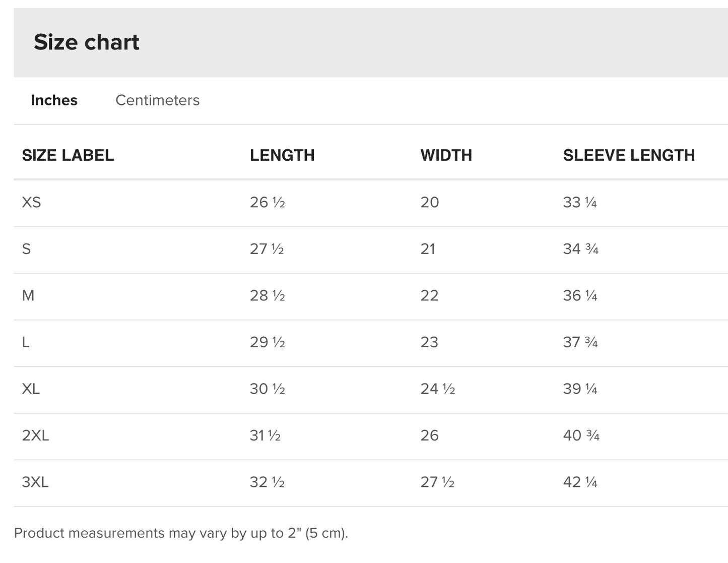Click the 3XL sleeve length 42 ¼
This screenshot has height=563, width=728.
point(580,482)
